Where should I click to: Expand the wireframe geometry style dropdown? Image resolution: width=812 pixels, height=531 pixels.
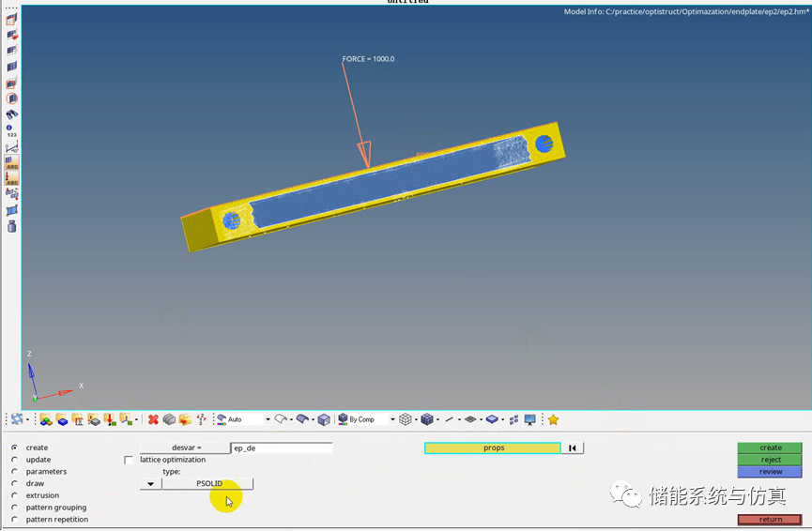pyautogui.click(x=291, y=419)
